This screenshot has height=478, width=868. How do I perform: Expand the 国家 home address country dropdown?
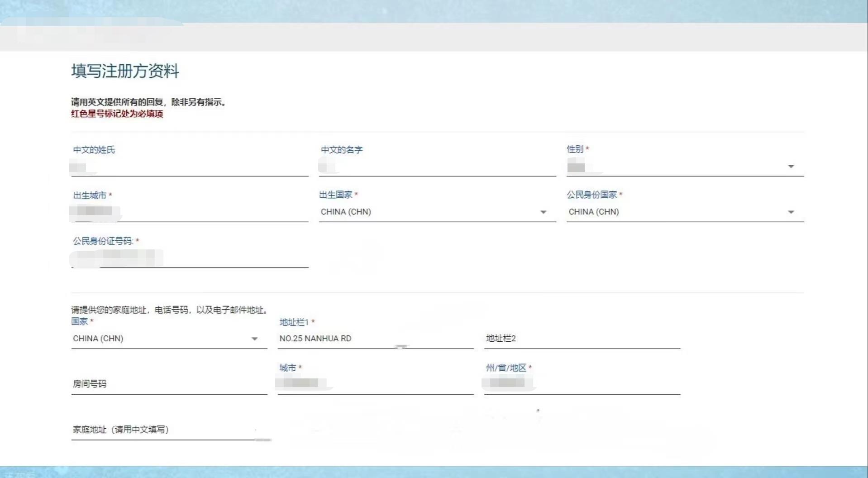tap(255, 338)
